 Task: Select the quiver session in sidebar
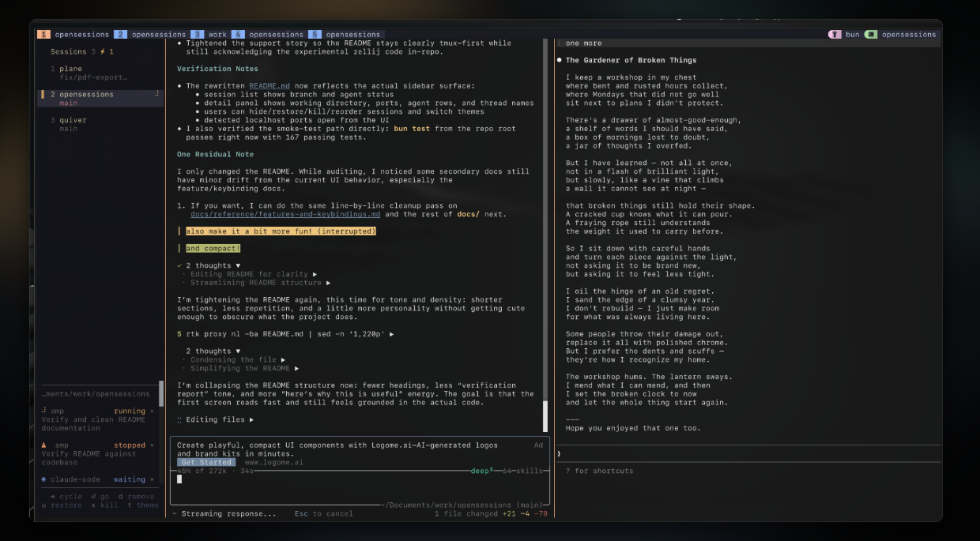[x=73, y=120]
